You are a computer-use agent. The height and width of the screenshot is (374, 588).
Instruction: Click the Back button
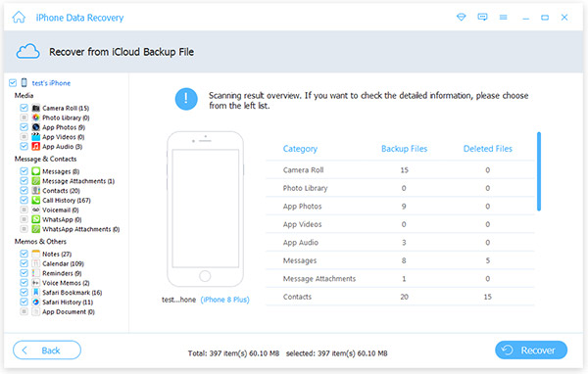tap(47, 351)
